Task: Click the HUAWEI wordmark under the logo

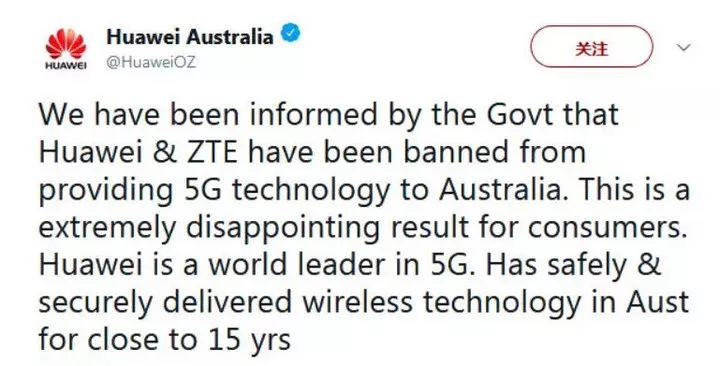Action: point(66,66)
